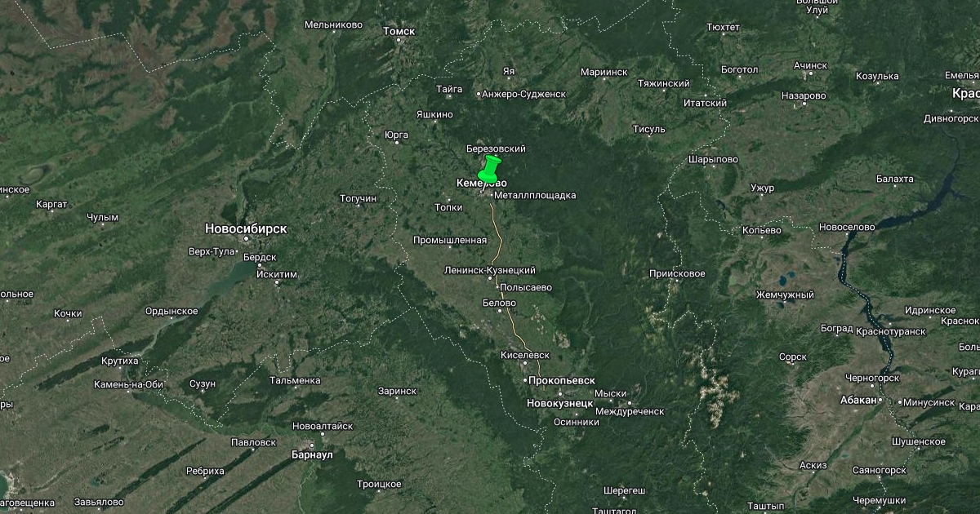The width and height of the screenshot is (980, 514).
Task: Click the Новокузнецк city label
Action: pos(560,403)
